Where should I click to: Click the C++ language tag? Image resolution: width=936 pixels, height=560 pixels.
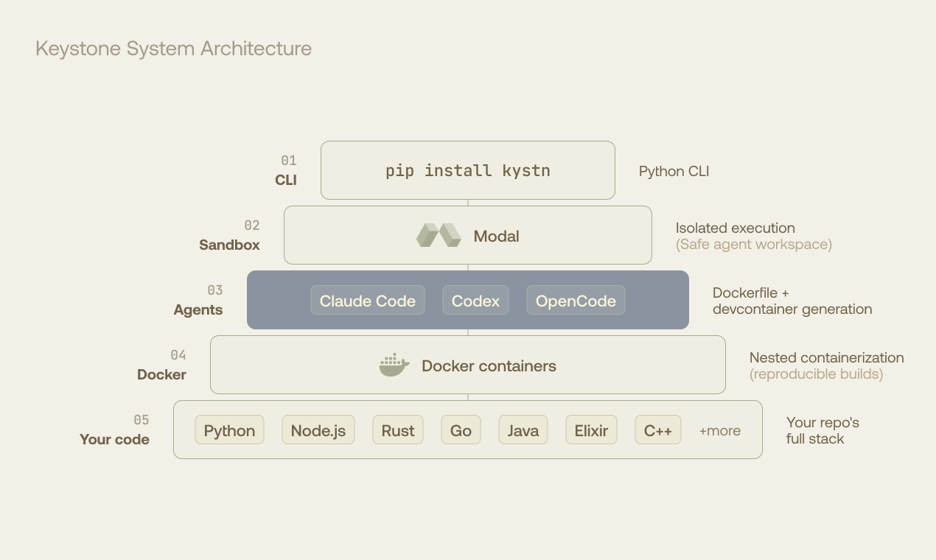[657, 430]
